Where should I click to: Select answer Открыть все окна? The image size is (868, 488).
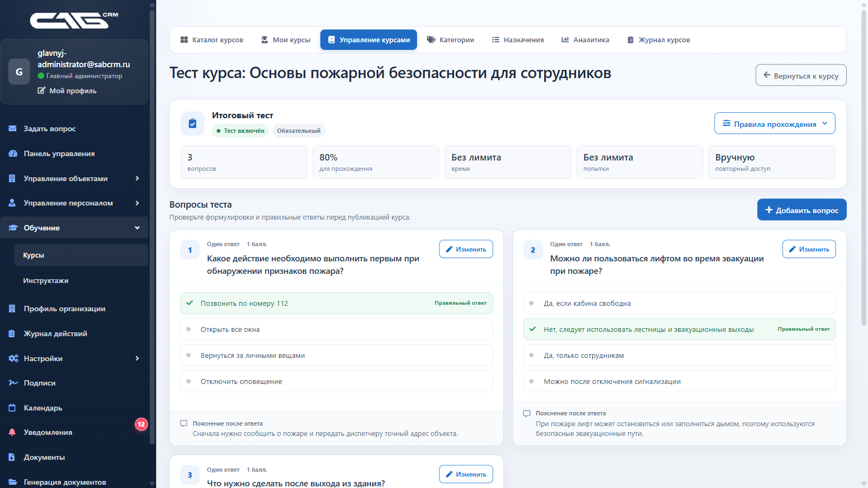(336, 329)
